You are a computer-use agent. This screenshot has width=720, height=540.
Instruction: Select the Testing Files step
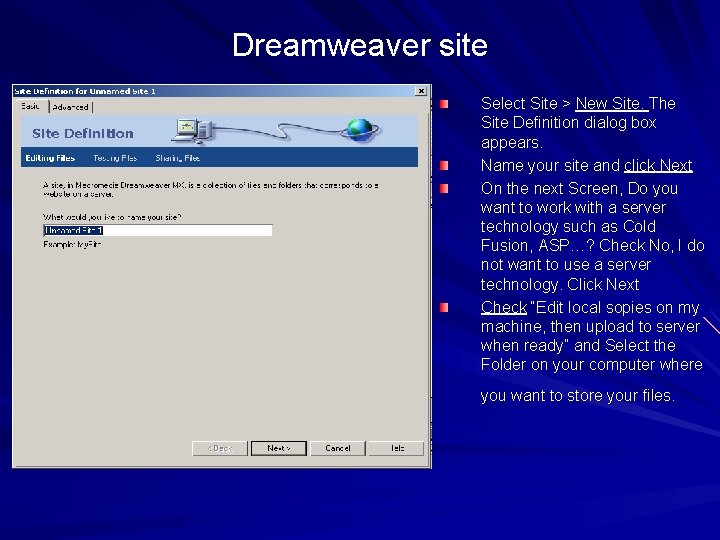pyautogui.click(x=115, y=158)
